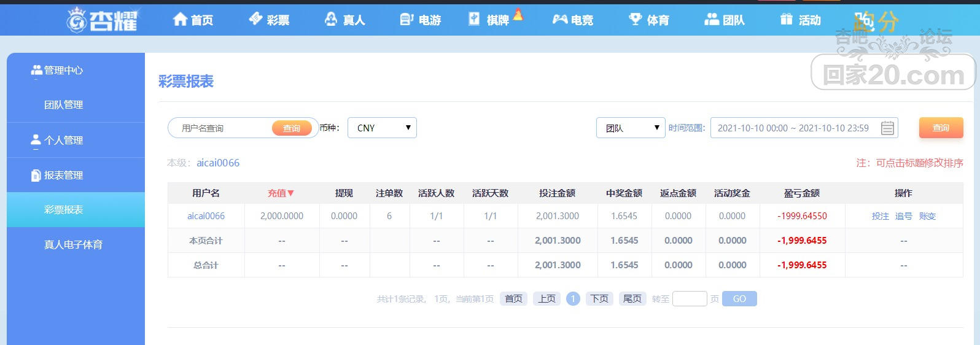Expand the 个人管理 sidebar section
This screenshot has width=980, height=345.
[76, 140]
